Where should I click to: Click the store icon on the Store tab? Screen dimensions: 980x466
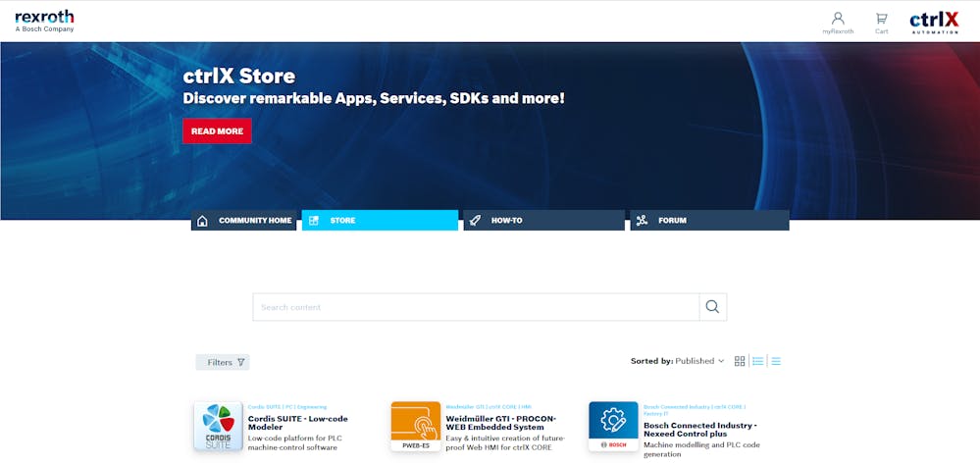314,221
